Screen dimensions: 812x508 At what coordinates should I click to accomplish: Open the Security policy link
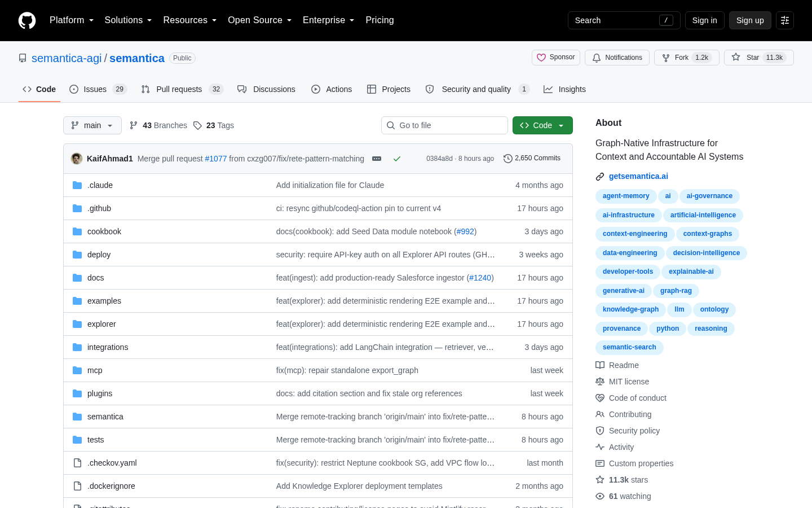click(x=628, y=431)
